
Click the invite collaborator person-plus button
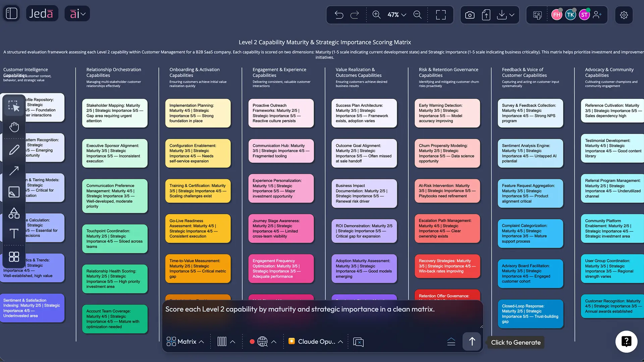pos(598,15)
